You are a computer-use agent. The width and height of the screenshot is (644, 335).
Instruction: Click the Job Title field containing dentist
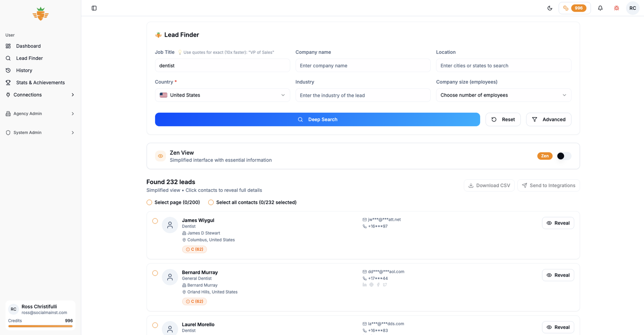(x=222, y=66)
